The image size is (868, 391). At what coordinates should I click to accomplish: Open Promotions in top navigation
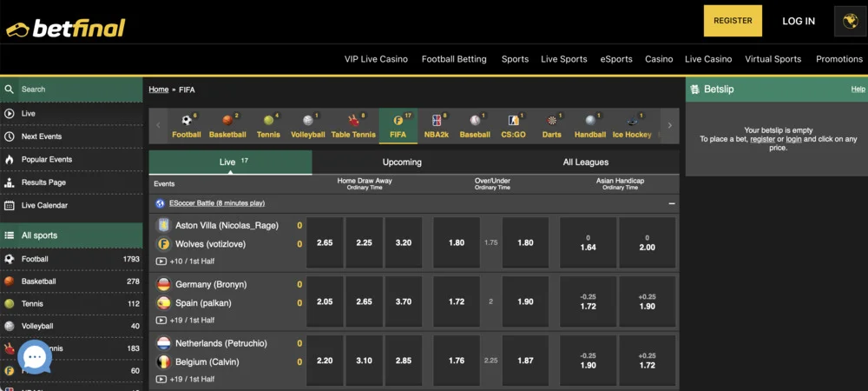[839, 59]
